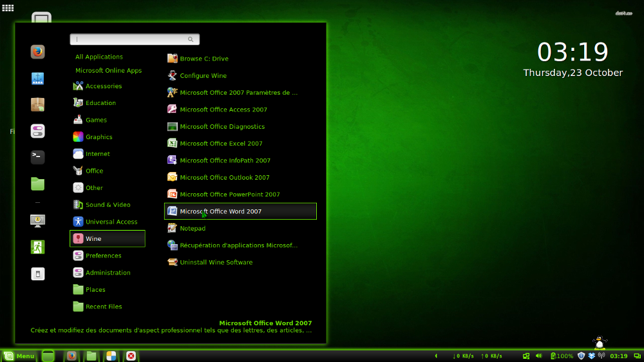Click the Menu button on the panel
The image size is (644, 362).
coord(19,356)
